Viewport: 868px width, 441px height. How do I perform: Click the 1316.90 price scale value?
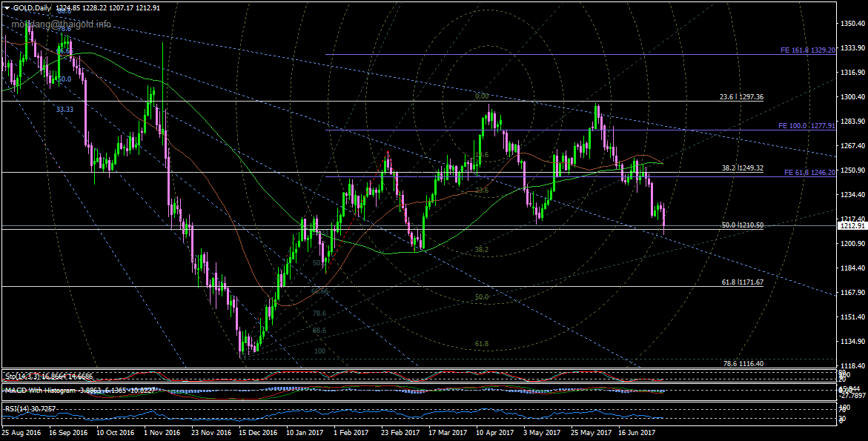click(852, 73)
